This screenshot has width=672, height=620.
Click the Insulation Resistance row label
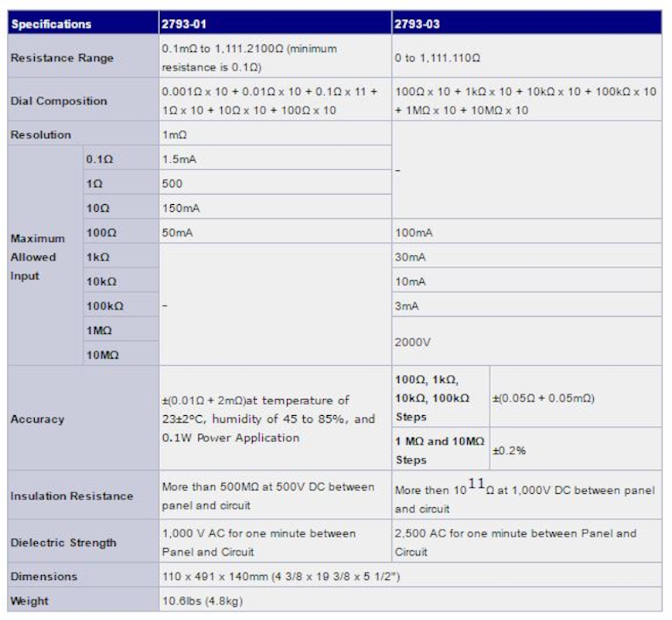pos(71,496)
